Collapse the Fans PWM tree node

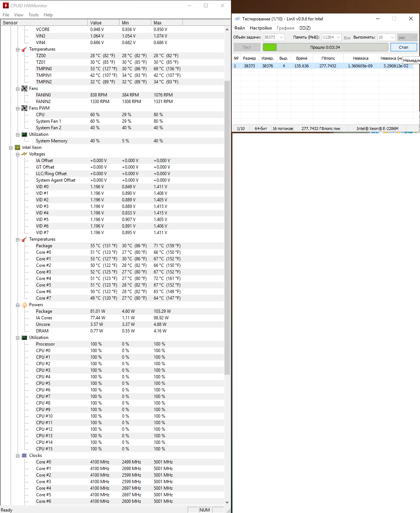coord(17,108)
